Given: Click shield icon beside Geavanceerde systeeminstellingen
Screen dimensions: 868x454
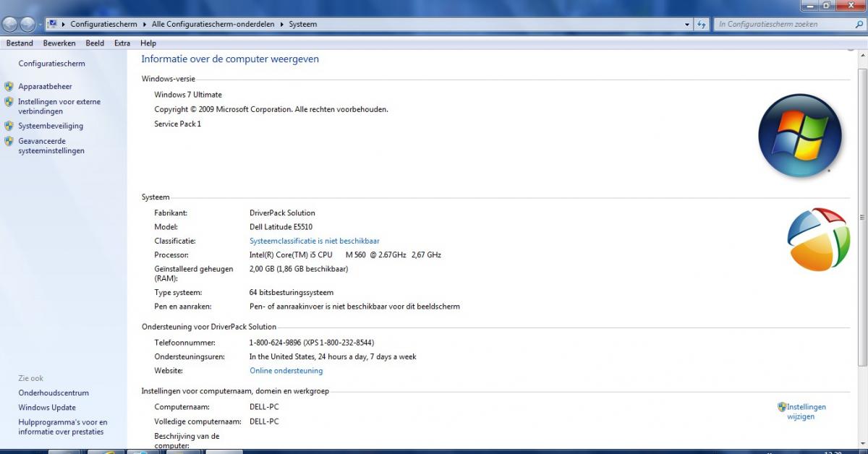Looking at the screenshot, I should 9,142.
